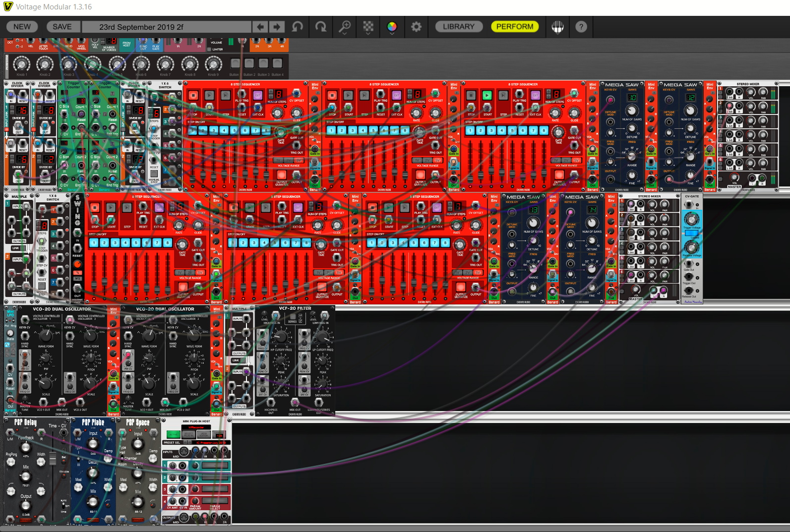Screen dimensions: 790x532
Task: Toggle step 3 on the leftmost lower-row sequencer
Action: (x=115, y=243)
